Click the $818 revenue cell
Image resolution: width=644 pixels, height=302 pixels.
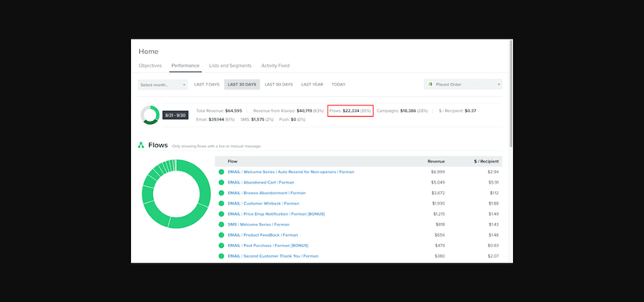pyautogui.click(x=440, y=225)
